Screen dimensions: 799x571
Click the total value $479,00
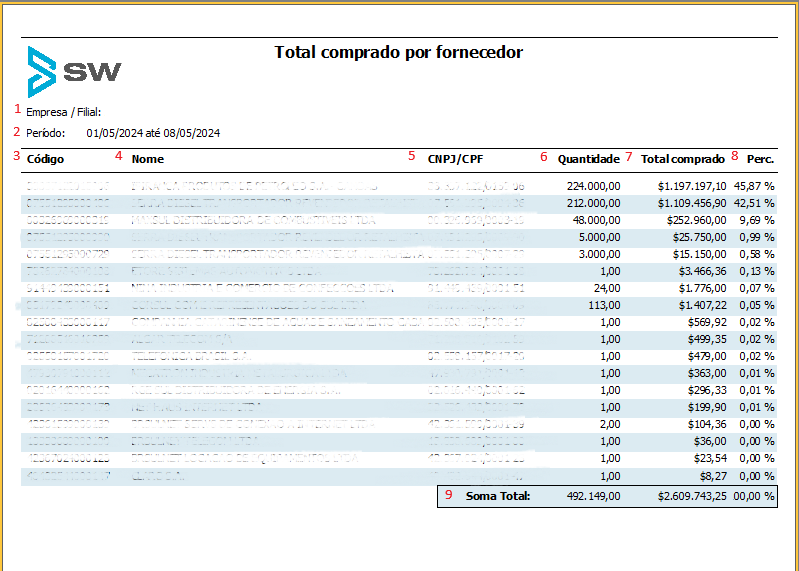(707, 356)
